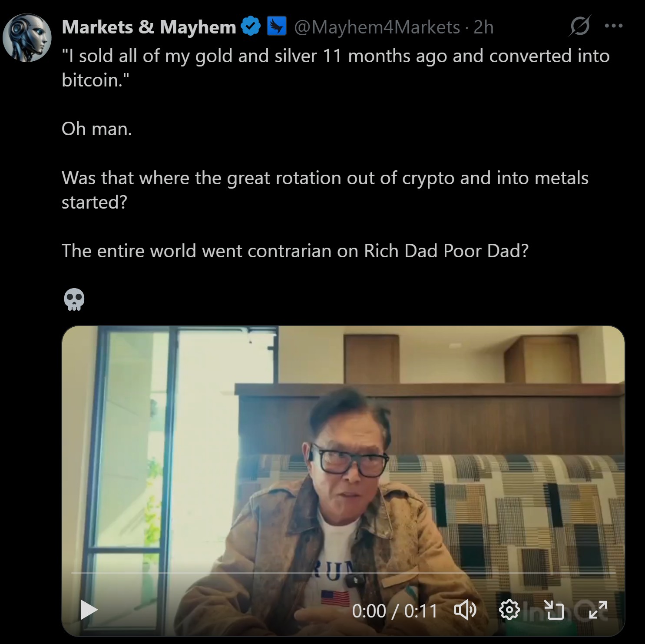Click the video progress bar track
This screenshot has height=644, width=645.
click(343, 573)
